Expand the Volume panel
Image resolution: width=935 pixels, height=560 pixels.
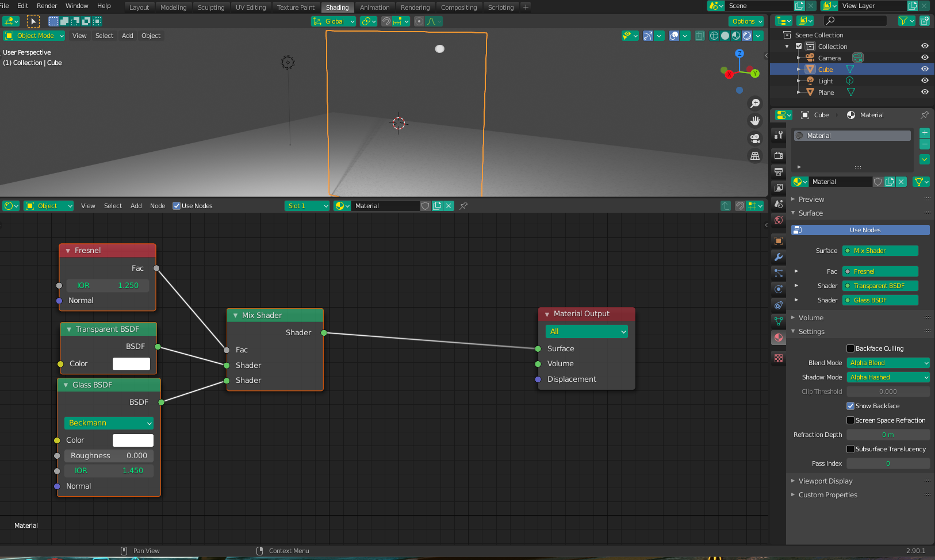point(811,318)
